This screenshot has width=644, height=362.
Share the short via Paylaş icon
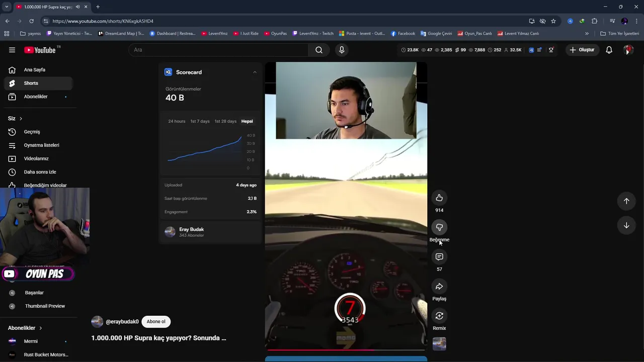[x=439, y=286]
